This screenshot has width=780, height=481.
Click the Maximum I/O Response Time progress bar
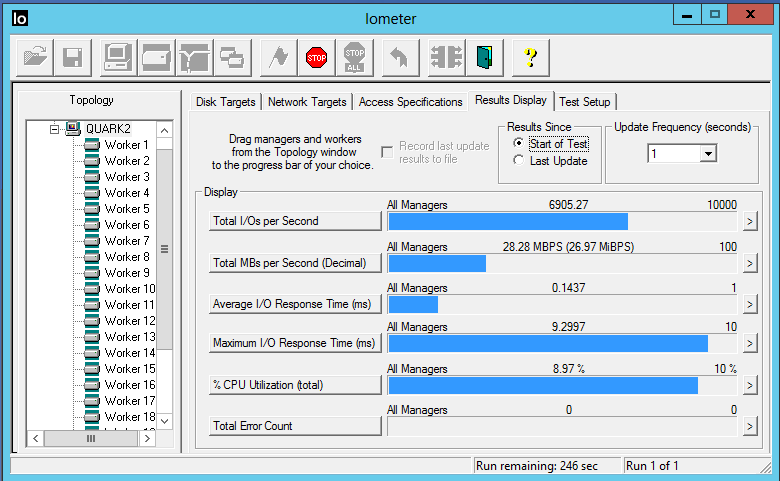coord(562,343)
